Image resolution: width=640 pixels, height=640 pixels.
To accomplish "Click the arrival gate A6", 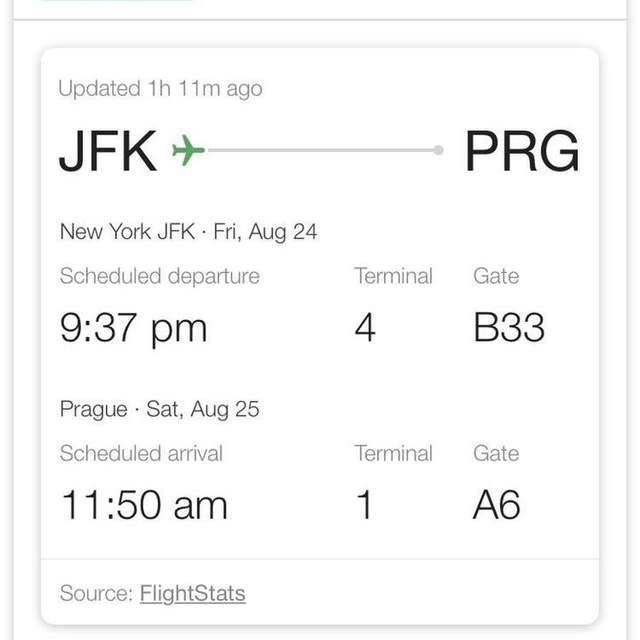I will (497, 505).
